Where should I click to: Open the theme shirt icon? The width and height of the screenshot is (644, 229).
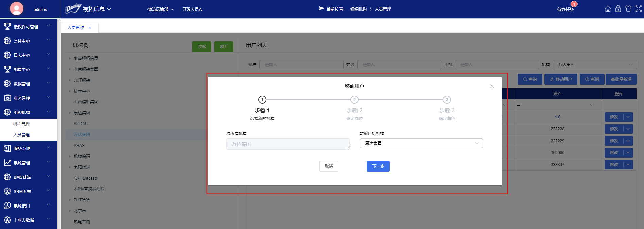pyautogui.click(x=628, y=9)
